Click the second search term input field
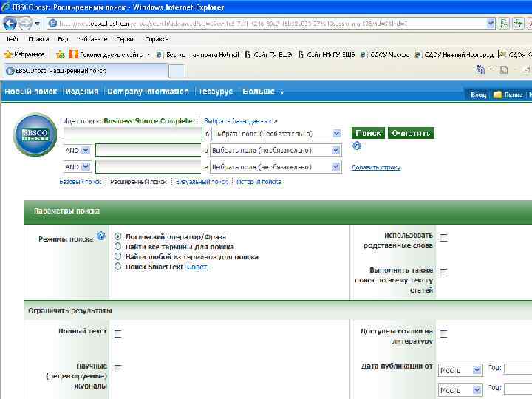Screen dimensions: 532x399 point(149,150)
